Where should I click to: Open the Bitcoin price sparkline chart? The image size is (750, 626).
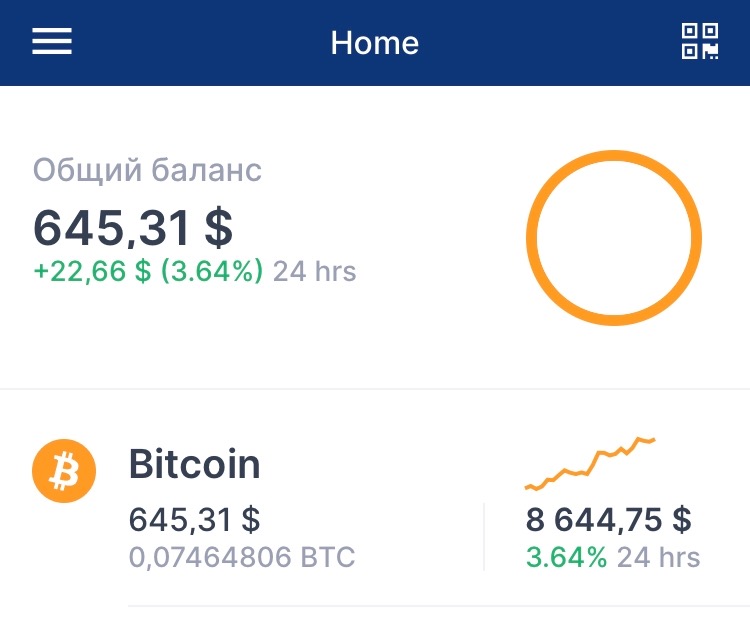(x=590, y=463)
